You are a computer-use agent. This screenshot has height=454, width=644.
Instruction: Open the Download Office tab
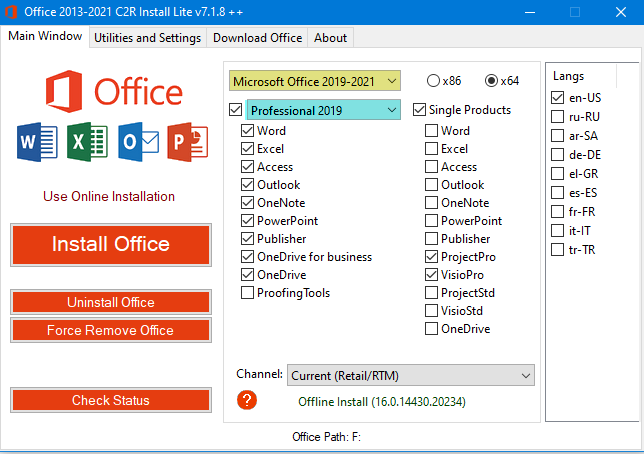(x=258, y=38)
